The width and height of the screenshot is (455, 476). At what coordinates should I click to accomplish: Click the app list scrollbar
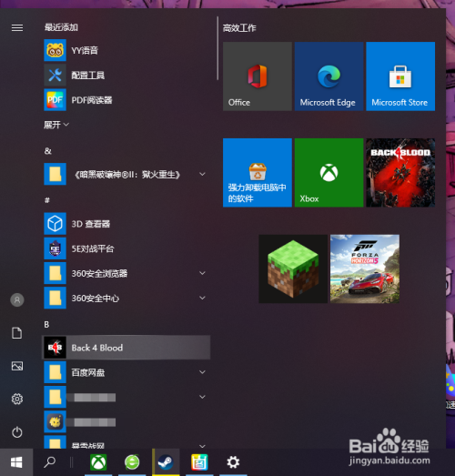pyautogui.click(x=217, y=48)
